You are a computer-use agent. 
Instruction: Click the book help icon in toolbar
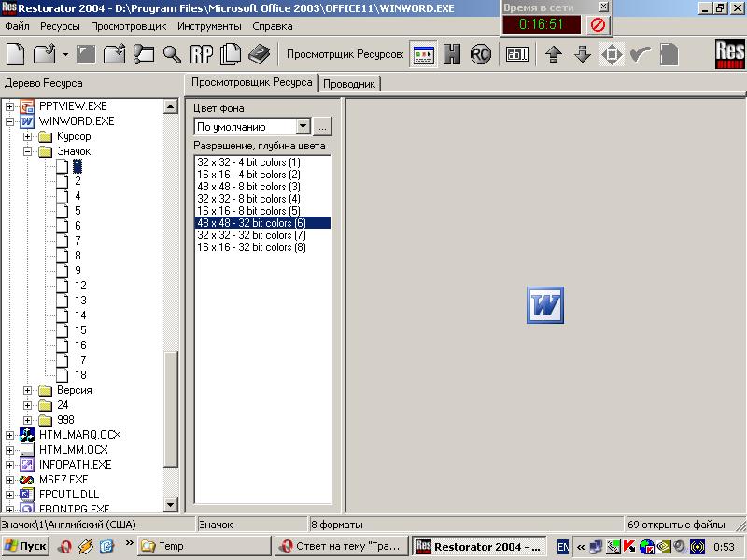(x=259, y=54)
